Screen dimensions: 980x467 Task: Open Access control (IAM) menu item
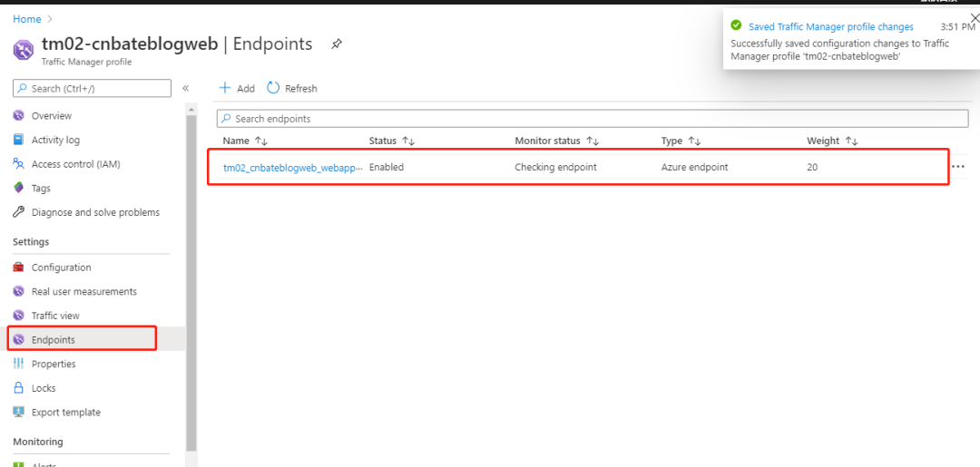click(76, 164)
